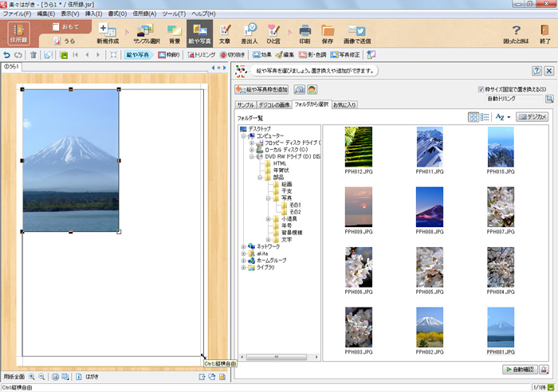Viewport: 558px width, 392px height.
Task: Open the 住所録(A) menu
Action: [144, 14]
